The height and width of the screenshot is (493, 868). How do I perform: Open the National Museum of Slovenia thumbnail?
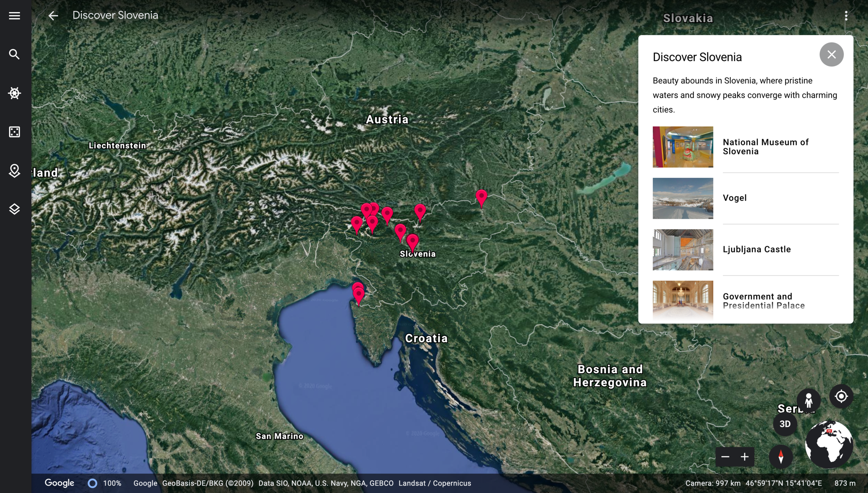[683, 147]
